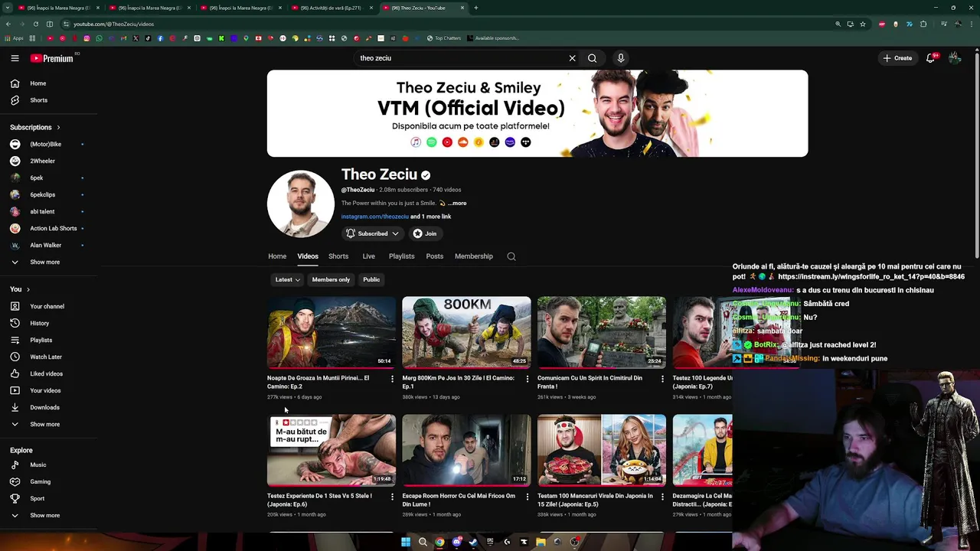Screen dimensions: 980x551
Task: Activate voice search microphone icon
Action: 621,58
